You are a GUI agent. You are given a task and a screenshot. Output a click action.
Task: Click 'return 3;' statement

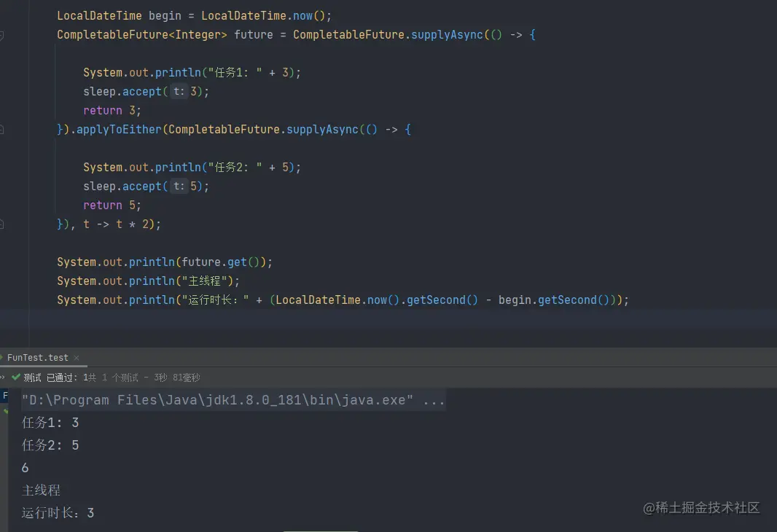pos(112,111)
